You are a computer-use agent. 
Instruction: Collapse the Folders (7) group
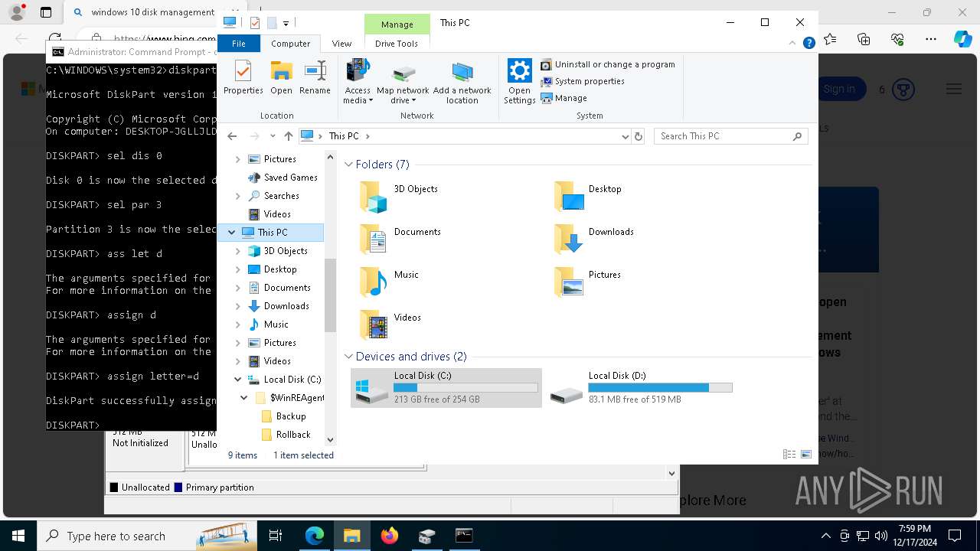[x=348, y=165]
